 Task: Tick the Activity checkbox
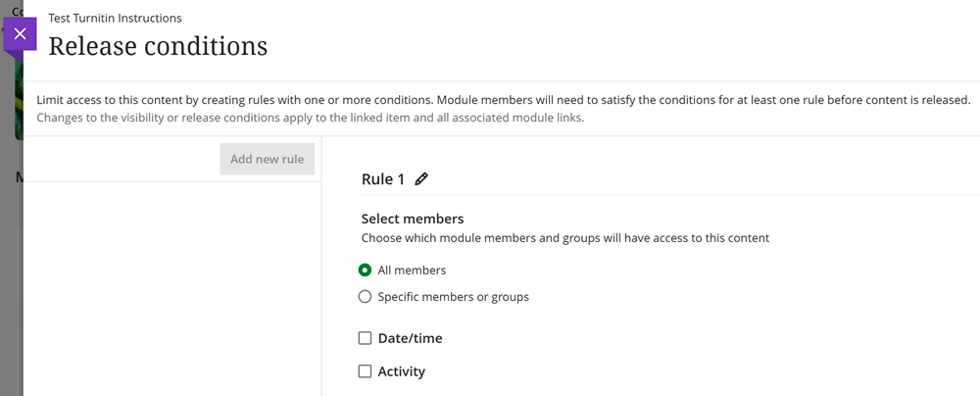tap(366, 371)
